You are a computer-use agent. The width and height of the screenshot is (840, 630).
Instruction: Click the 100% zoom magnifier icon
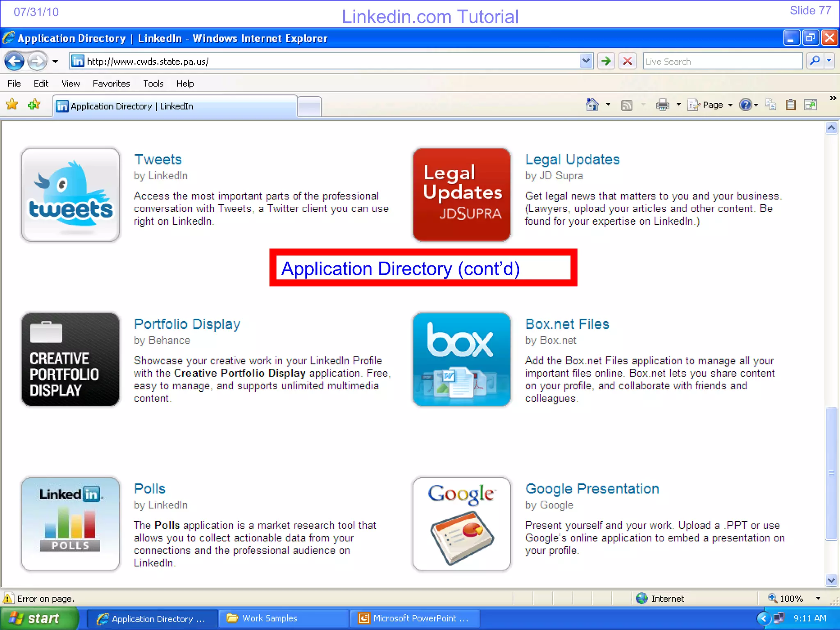(x=772, y=598)
